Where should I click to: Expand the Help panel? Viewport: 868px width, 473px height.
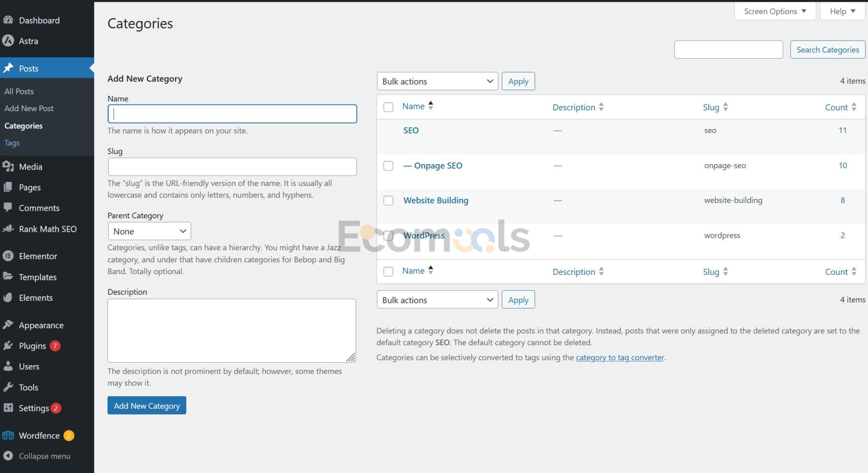tap(842, 11)
